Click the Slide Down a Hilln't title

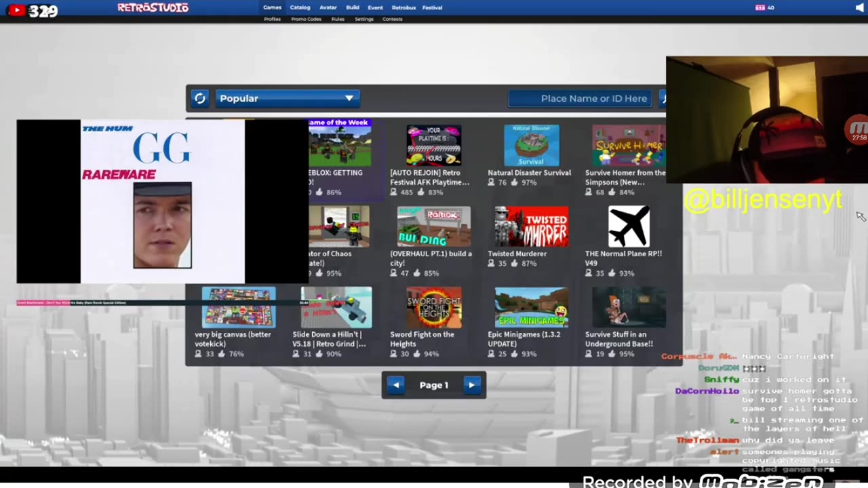(x=329, y=339)
